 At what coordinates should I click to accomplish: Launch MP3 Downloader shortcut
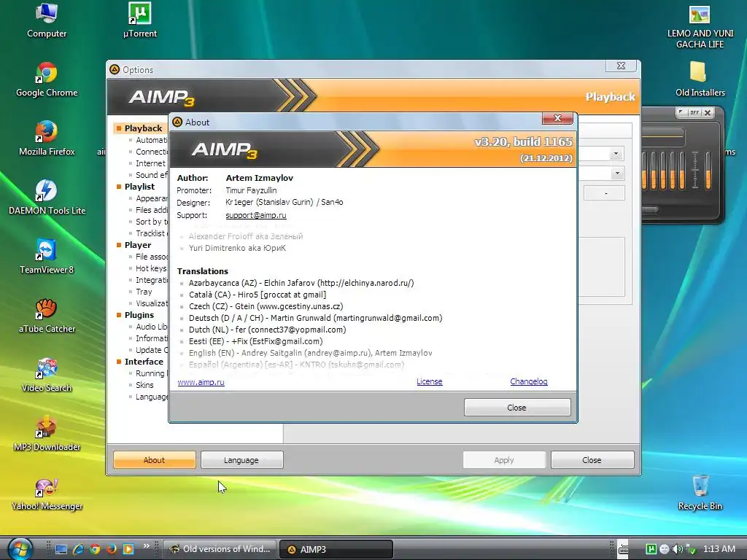[46, 435]
